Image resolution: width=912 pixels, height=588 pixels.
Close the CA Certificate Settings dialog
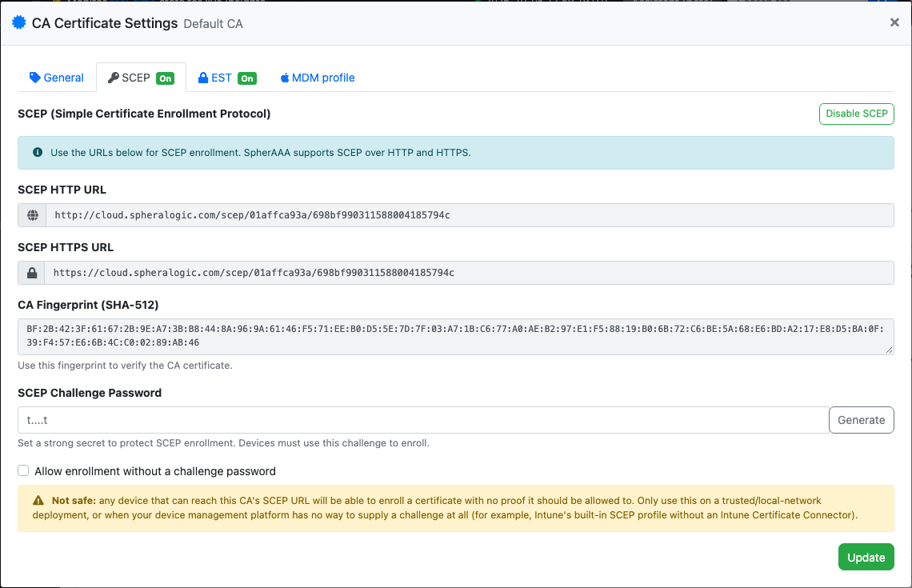(894, 22)
